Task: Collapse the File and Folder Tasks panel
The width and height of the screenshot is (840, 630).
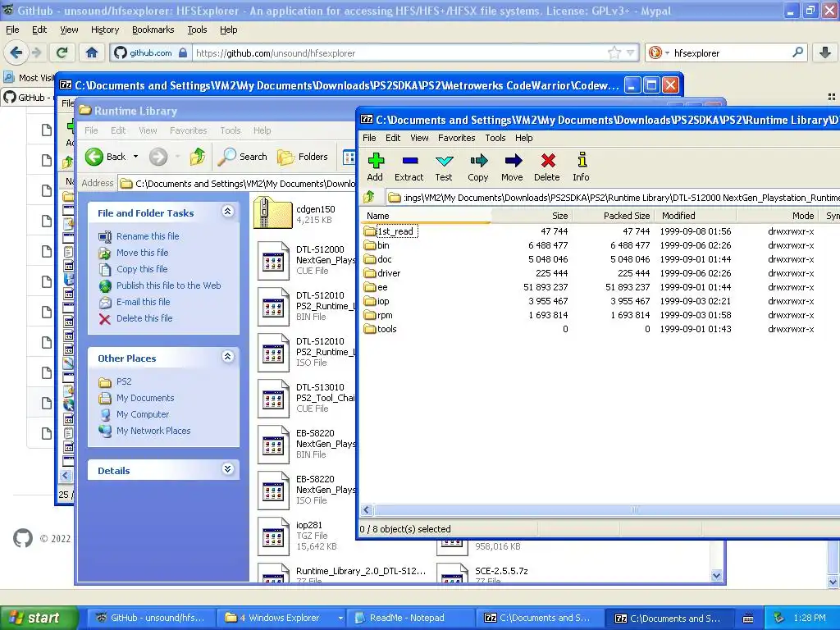Action: [228, 212]
